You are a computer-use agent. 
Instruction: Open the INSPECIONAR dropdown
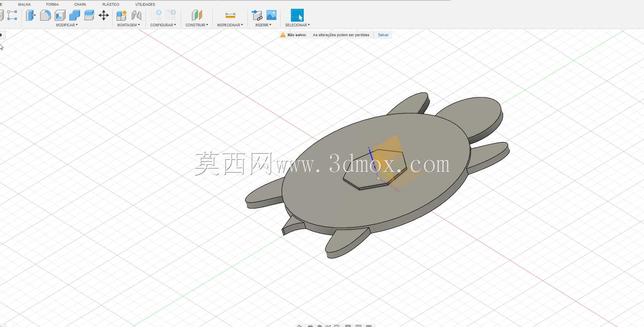pyautogui.click(x=230, y=25)
